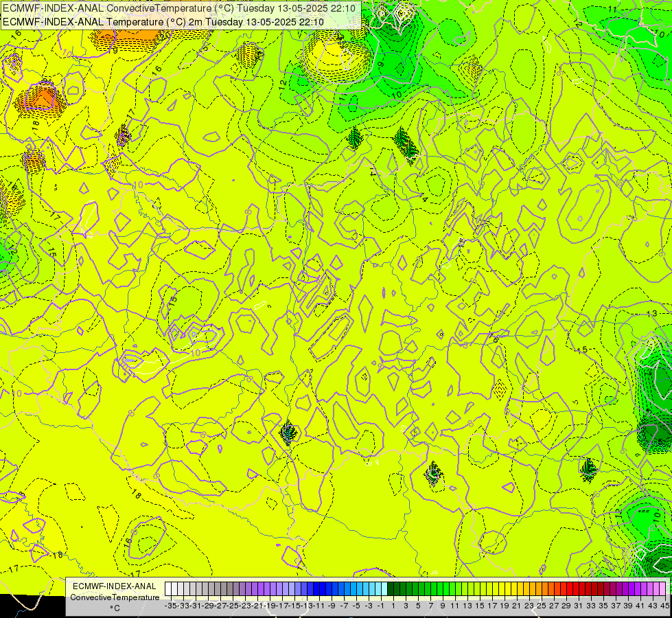Click the '-9' legend scale value

pyautogui.click(x=332, y=606)
